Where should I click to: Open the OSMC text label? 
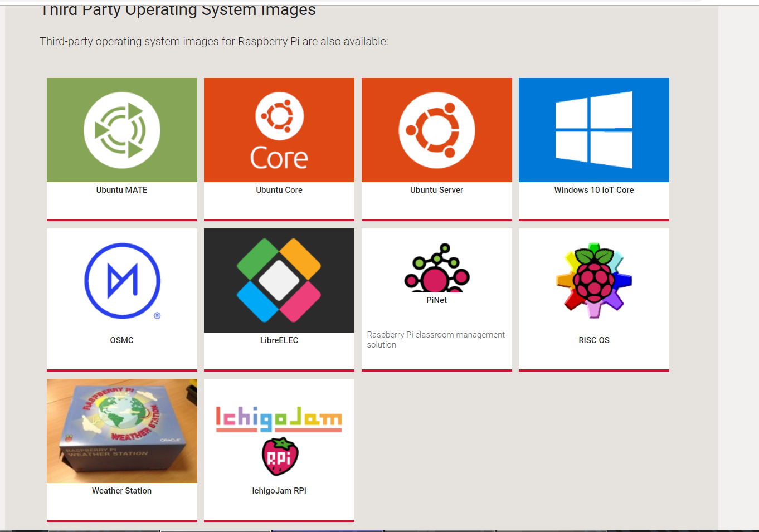pos(122,340)
